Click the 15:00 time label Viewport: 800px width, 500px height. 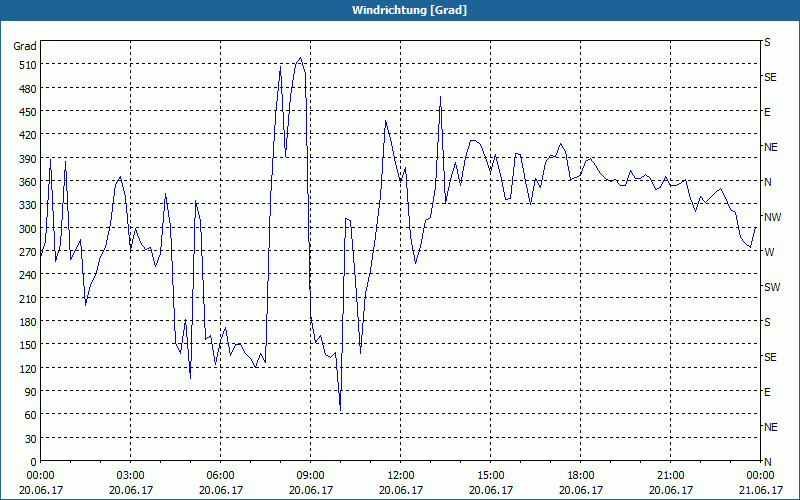coord(491,476)
